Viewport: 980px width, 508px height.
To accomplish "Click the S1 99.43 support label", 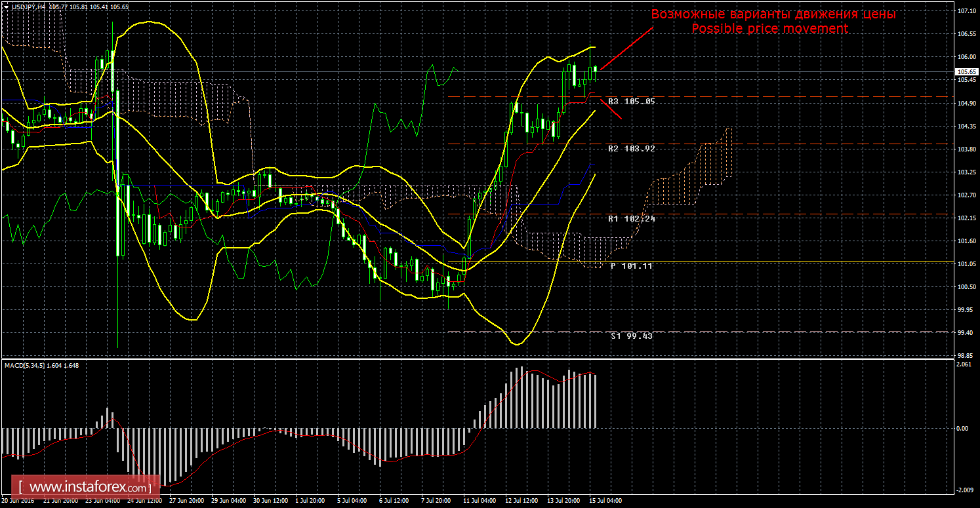I will 632,336.
